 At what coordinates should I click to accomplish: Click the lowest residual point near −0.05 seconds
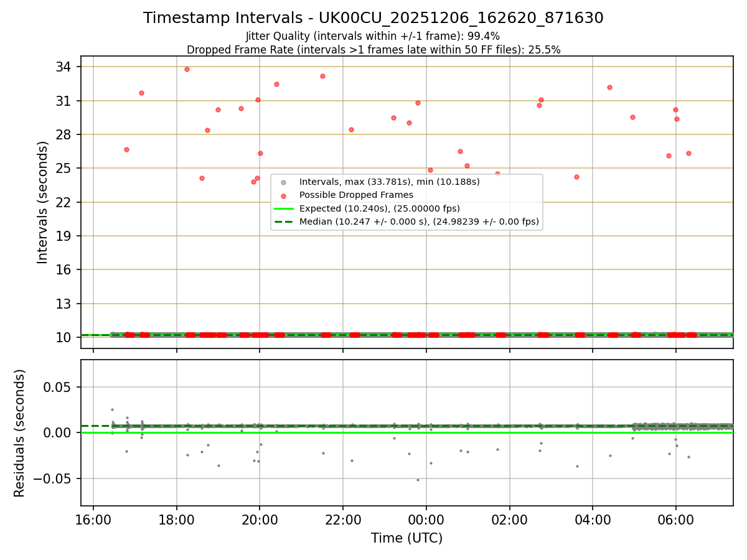point(418,480)
